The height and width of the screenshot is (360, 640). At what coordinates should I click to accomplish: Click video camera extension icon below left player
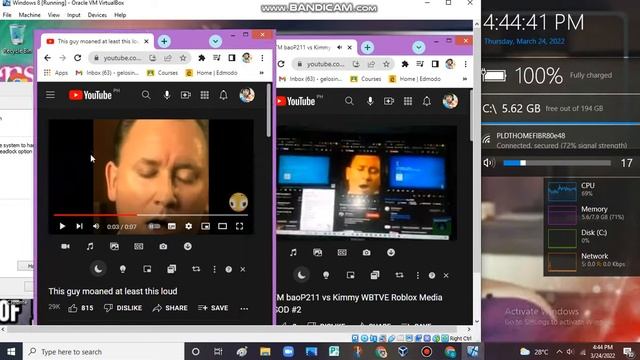65,246
